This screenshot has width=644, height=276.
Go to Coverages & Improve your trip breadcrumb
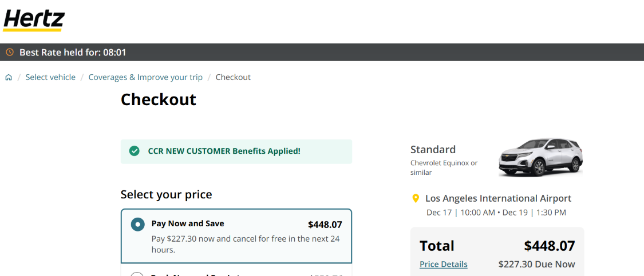[x=145, y=77]
